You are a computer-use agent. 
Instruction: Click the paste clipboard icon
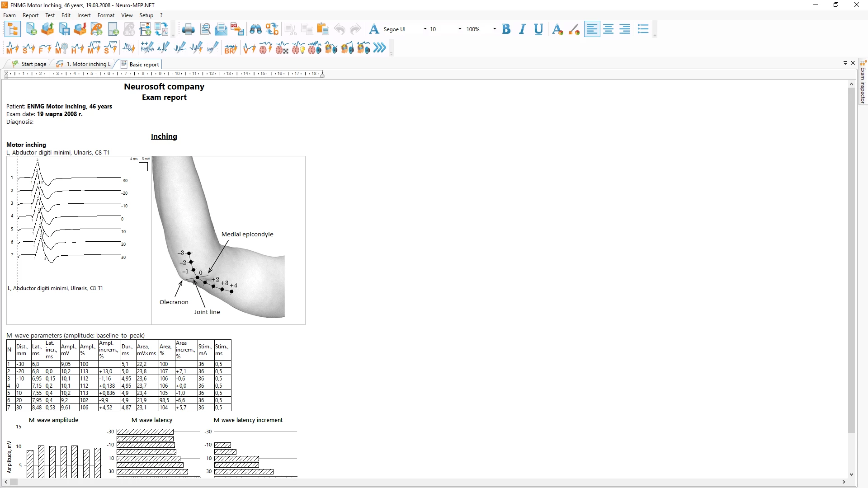[322, 29]
